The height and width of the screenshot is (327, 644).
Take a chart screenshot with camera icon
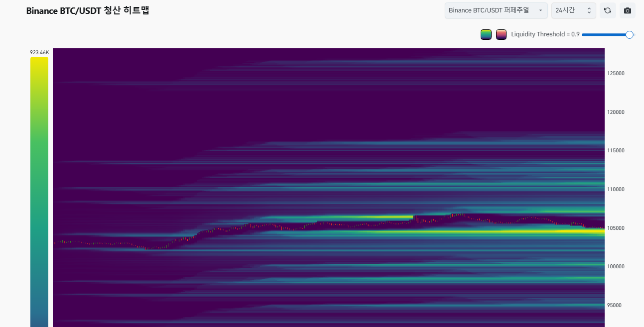point(628,10)
